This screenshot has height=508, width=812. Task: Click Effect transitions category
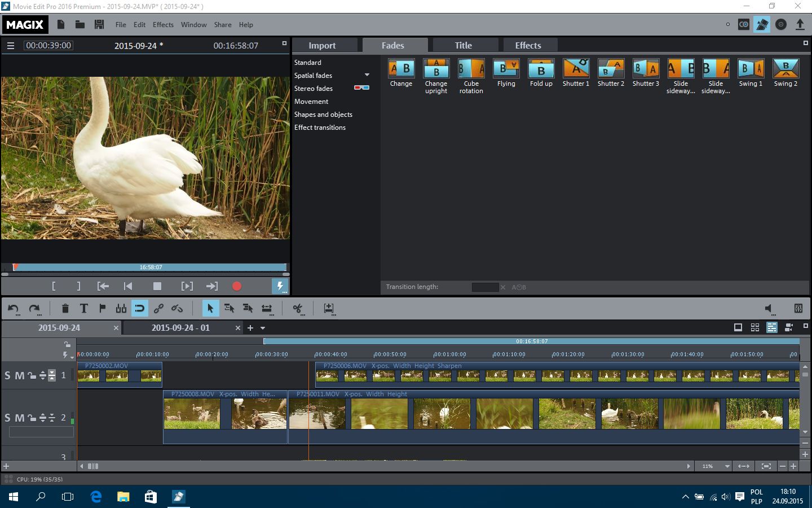320,128
